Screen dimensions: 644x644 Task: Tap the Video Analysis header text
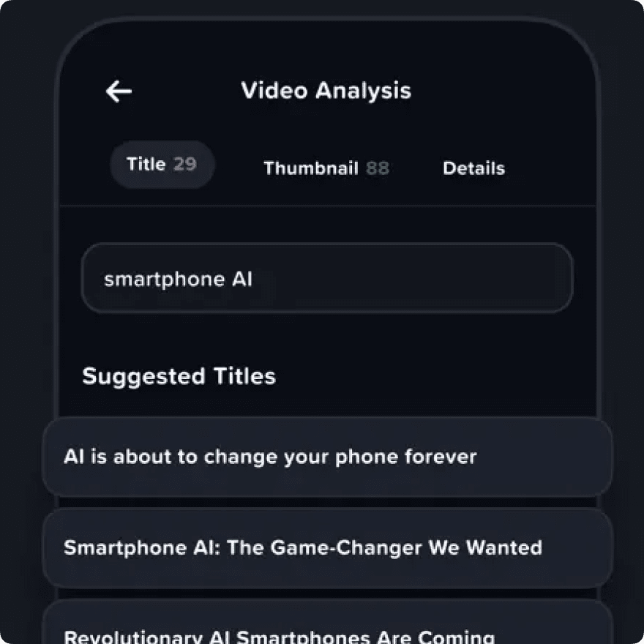coord(326,91)
